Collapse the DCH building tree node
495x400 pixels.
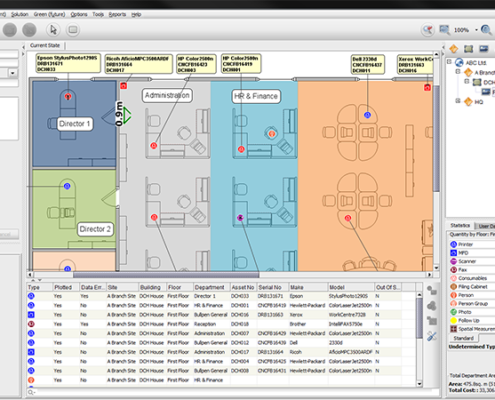467,81
